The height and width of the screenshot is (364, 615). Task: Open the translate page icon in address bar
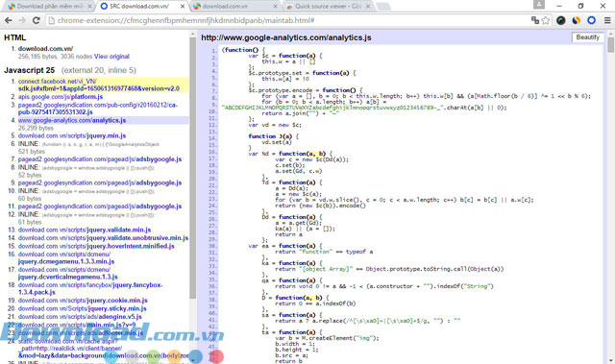(x=535, y=20)
